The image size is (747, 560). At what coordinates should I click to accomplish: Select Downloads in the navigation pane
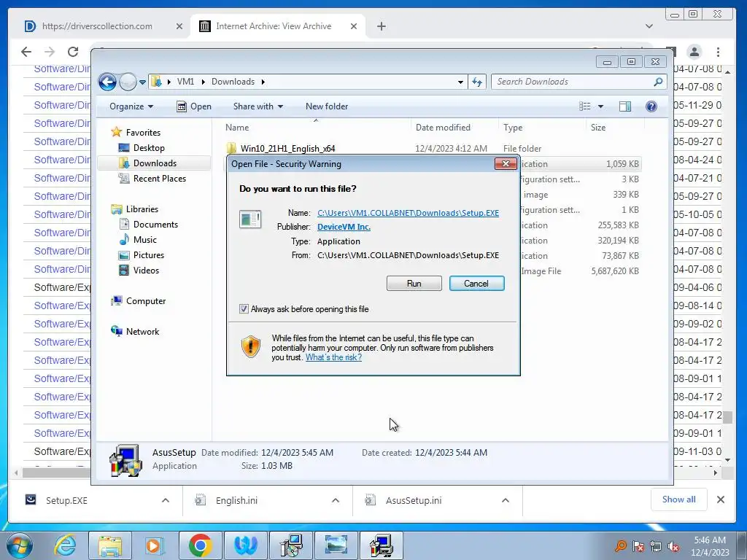click(155, 163)
